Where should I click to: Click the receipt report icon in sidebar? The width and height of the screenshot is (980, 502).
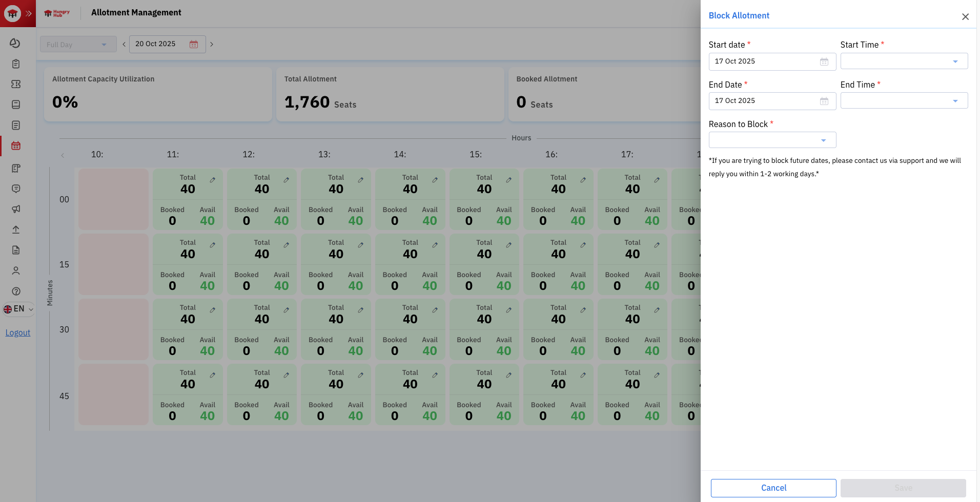tap(16, 168)
